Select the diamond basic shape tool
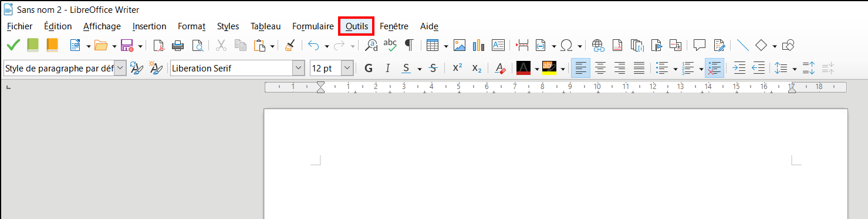Viewport: 868px width, 219px height. [x=761, y=45]
